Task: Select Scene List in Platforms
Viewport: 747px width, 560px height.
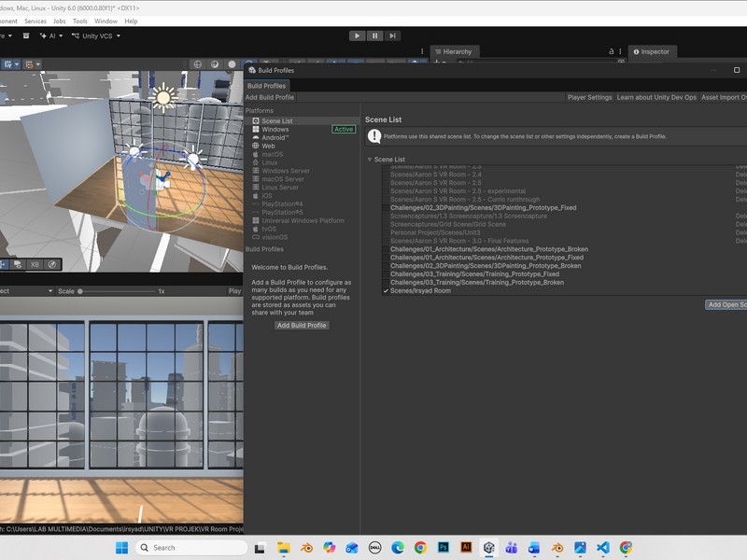Action: pos(302,121)
